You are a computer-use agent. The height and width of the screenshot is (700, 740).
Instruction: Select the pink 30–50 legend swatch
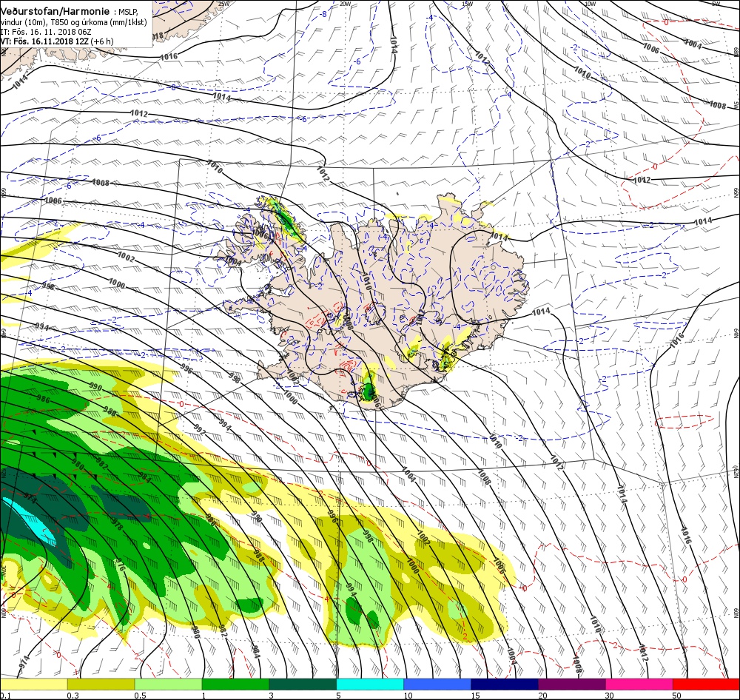coord(639,684)
